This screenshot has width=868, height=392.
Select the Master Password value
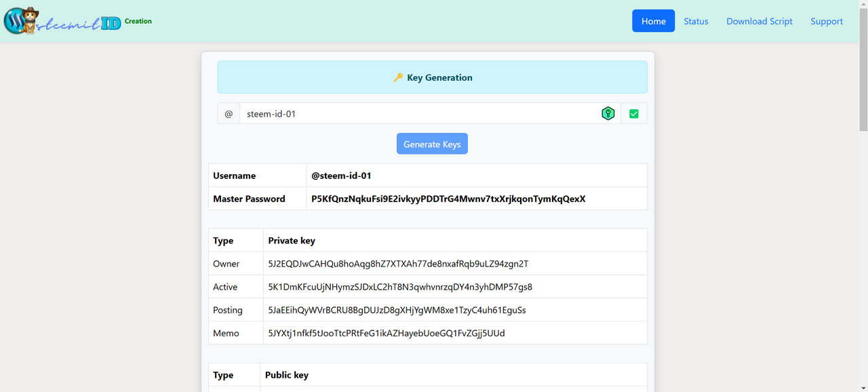(448, 199)
